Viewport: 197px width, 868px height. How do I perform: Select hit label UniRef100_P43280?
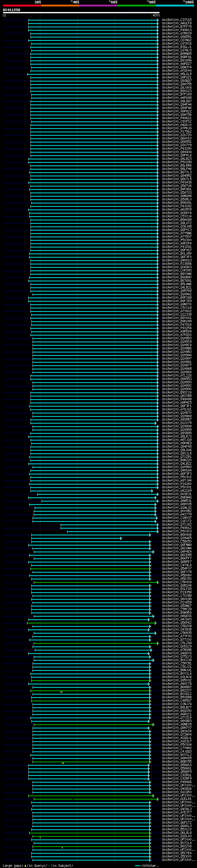177,149
